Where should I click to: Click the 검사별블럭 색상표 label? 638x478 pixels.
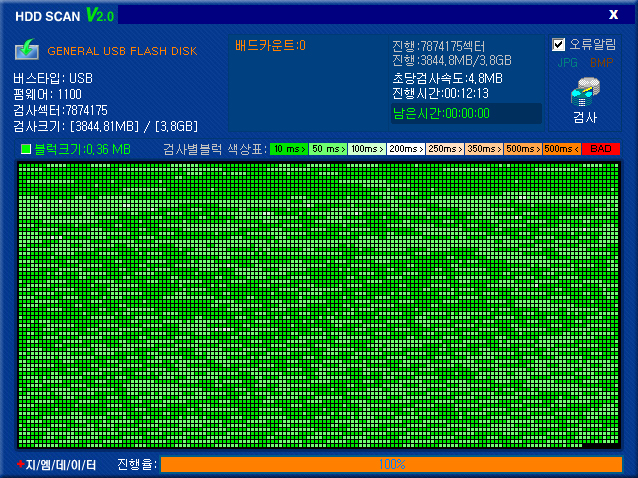pyautogui.click(x=215, y=149)
